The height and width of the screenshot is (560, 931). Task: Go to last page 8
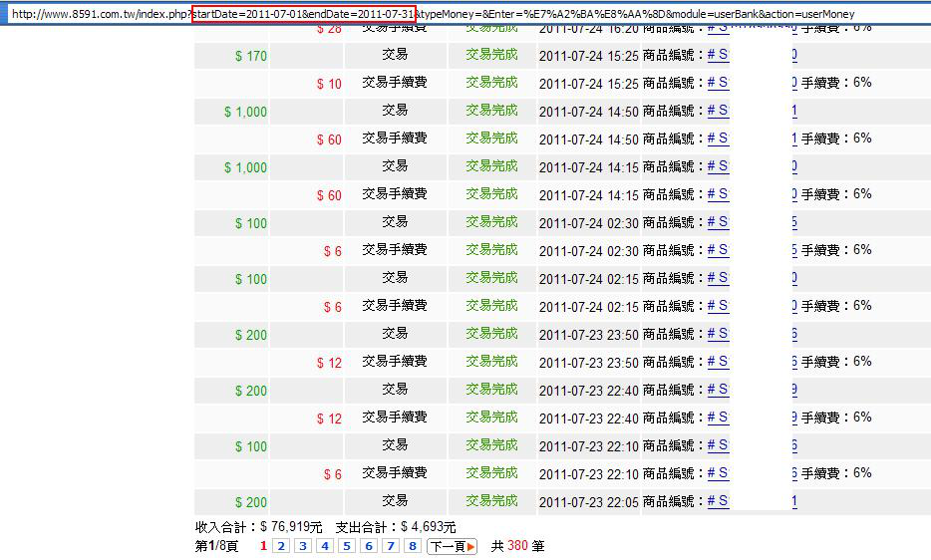pyautogui.click(x=413, y=546)
